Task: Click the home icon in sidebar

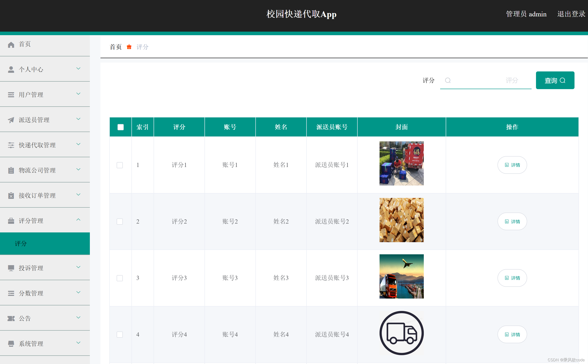Action: [11, 44]
